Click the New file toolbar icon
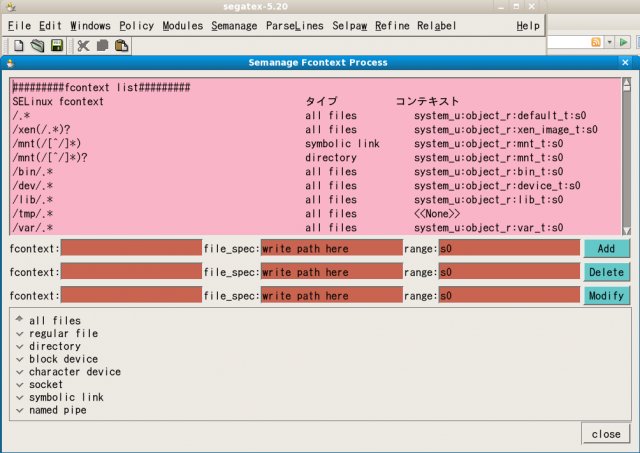 click(20, 45)
